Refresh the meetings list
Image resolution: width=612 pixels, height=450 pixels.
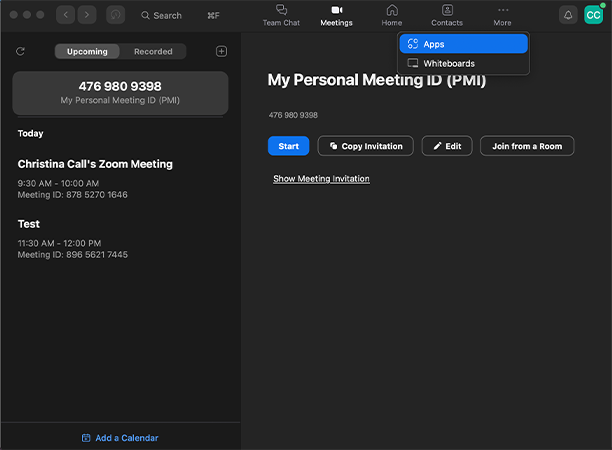click(20, 52)
